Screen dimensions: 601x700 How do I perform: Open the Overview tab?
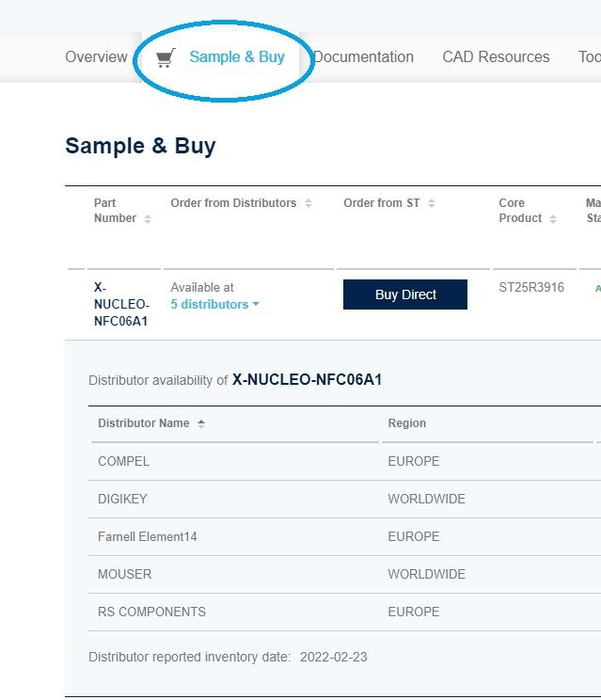pos(96,57)
